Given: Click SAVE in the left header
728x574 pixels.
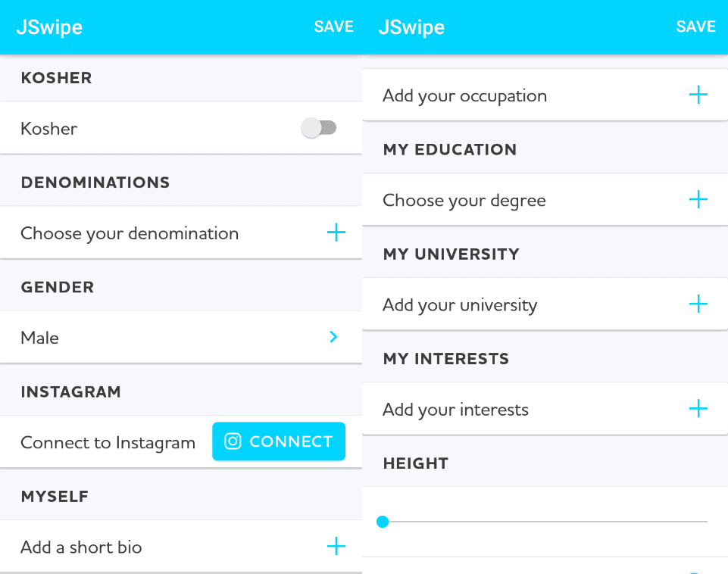Looking at the screenshot, I should (334, 27).
